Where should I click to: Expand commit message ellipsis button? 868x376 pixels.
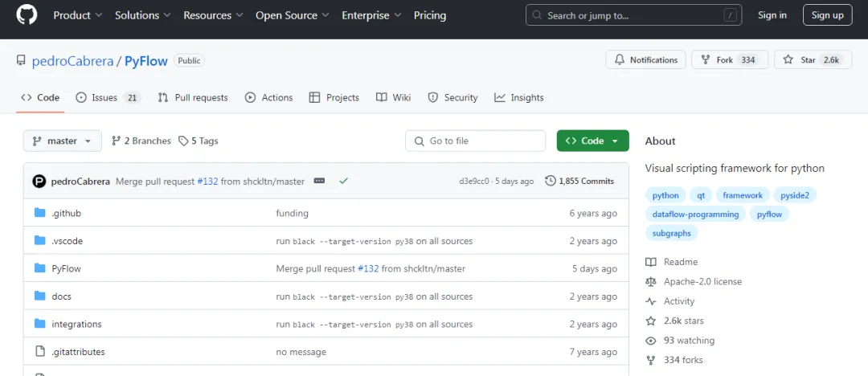coord(319,181)
